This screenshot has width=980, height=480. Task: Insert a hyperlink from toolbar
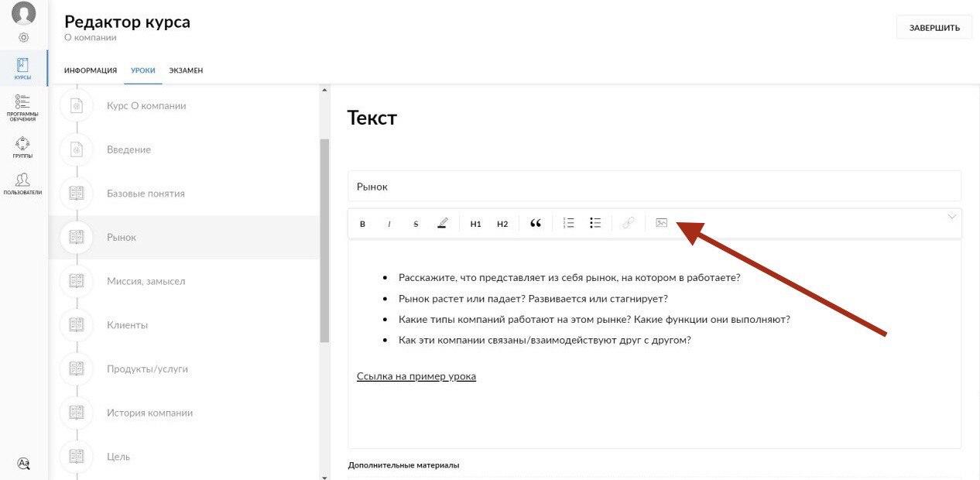point(628,223)
